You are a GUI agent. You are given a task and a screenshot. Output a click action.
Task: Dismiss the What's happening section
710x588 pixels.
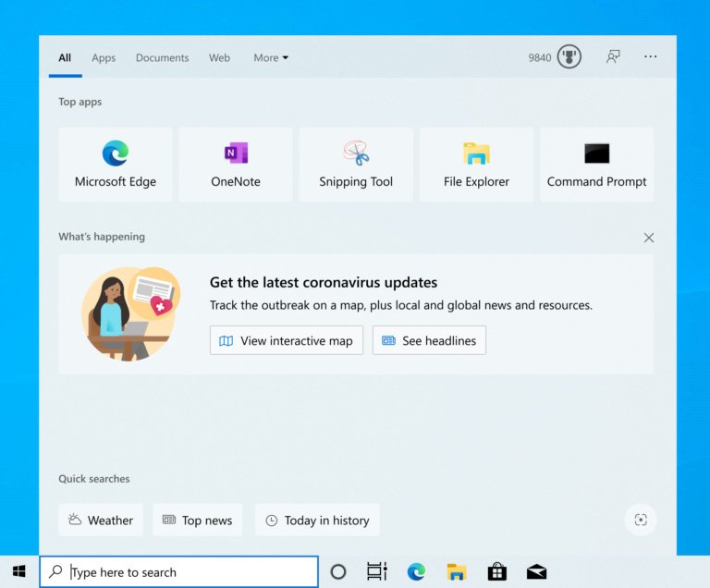click(649, 238)
